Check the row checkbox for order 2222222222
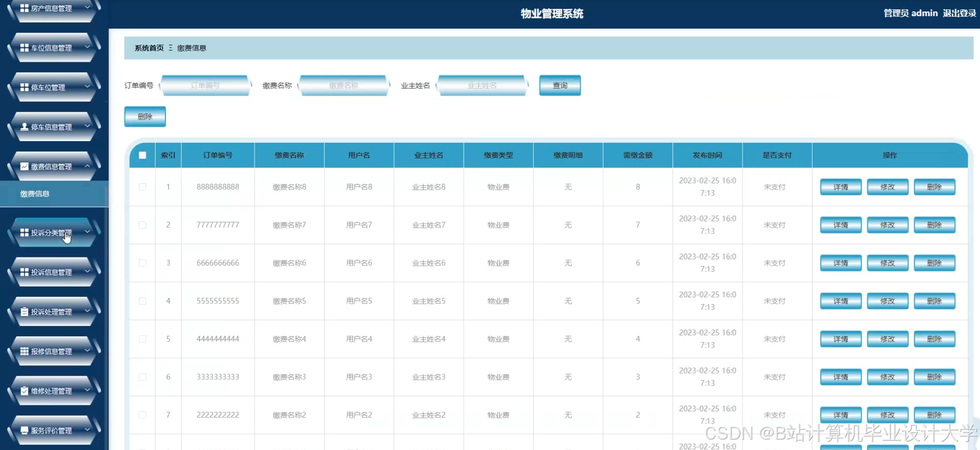Viewport: 980px width, 450px height. tap(143, 415)
